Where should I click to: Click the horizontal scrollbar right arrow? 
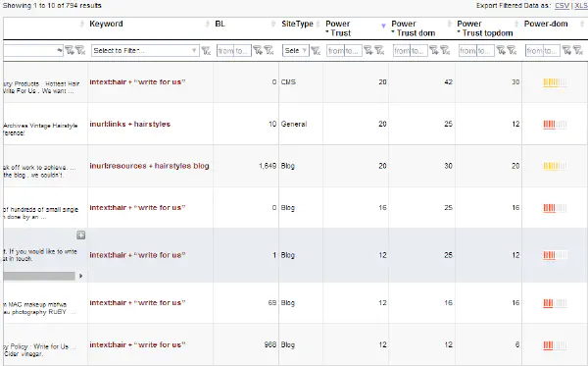(80, 276)
